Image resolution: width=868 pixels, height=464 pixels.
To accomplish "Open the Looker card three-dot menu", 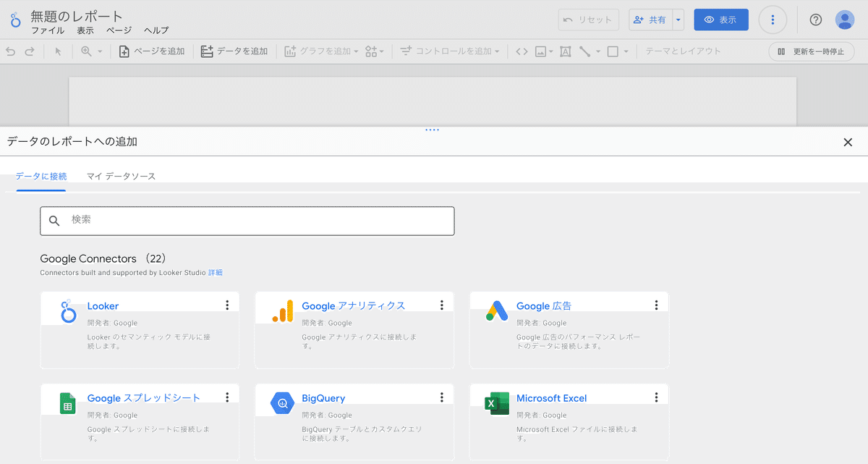I will click(x=227, y=305).
